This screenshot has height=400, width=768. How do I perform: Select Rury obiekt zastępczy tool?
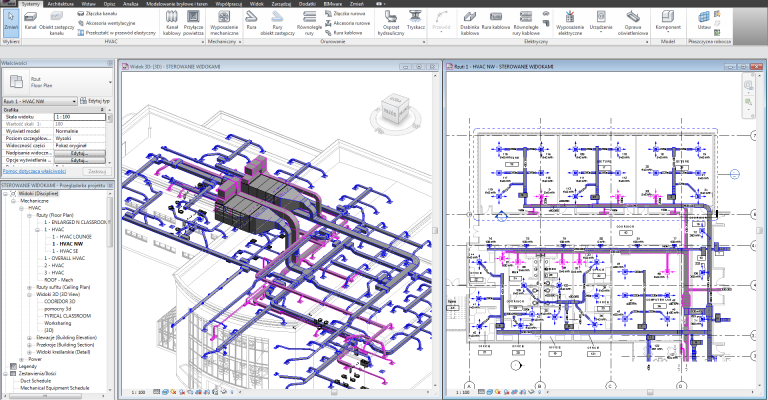tap(277, 24)
